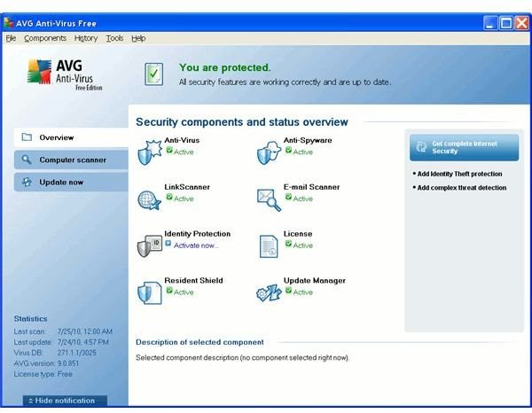
Task: Switch to the Overview tab
Action: tap(71, 137)
